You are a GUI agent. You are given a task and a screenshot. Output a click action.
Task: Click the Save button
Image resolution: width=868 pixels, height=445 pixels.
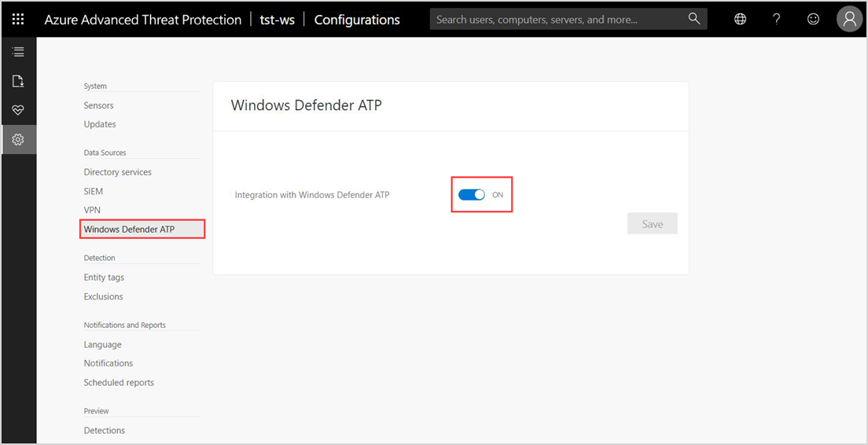point(652,223)
